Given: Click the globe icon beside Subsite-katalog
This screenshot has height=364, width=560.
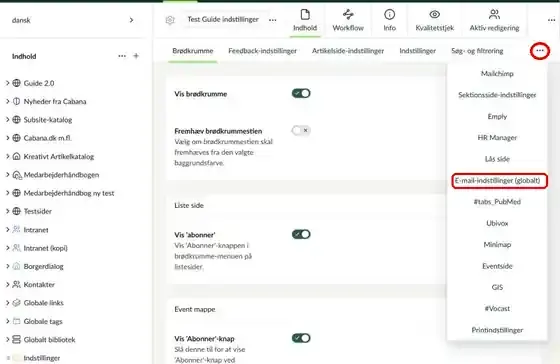Looking at the screenshot, I should (16, 120).
